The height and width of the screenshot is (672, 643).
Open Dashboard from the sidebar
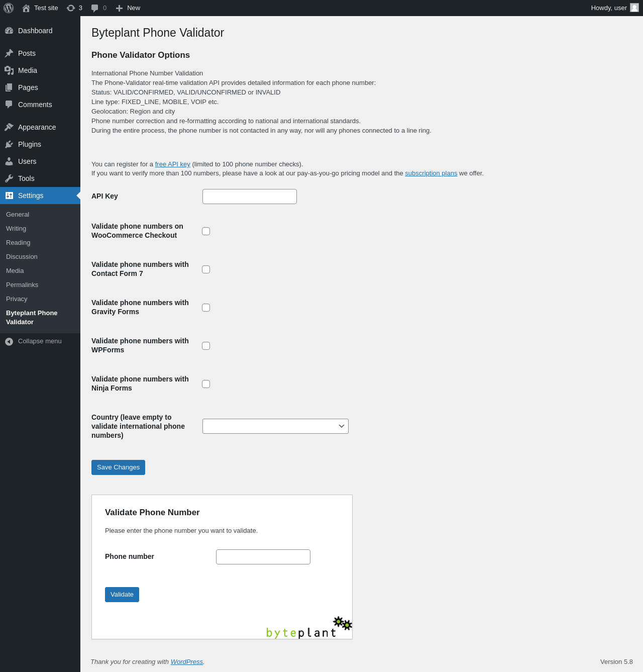pos(35,31)
